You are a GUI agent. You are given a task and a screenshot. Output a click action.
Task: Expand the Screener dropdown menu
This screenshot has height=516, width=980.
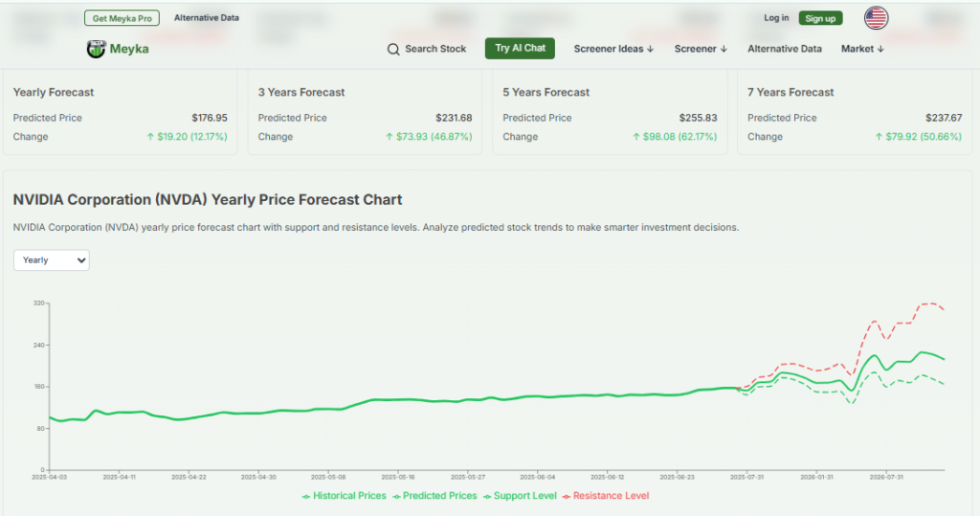(x=701, y=49)
